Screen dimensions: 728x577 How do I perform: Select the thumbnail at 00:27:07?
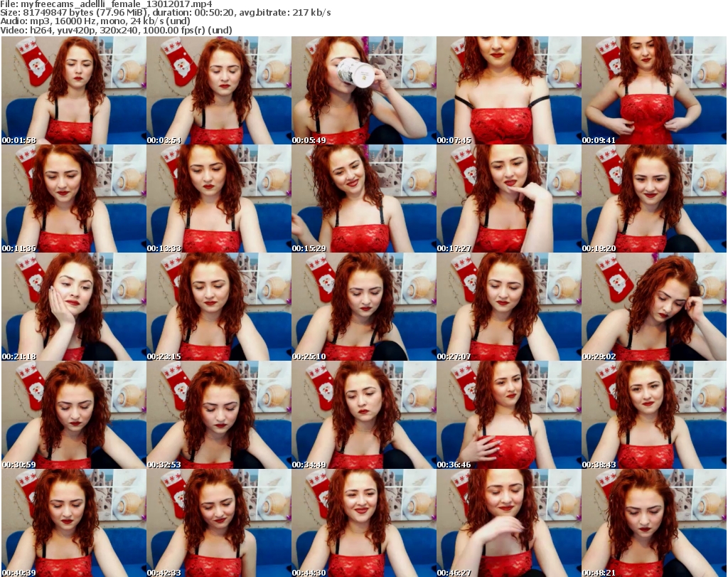pos(509,307)
